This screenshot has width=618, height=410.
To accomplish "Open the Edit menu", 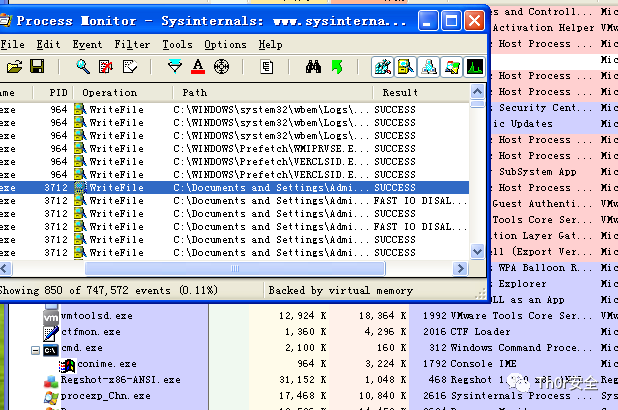I will (x=48, y=45).
